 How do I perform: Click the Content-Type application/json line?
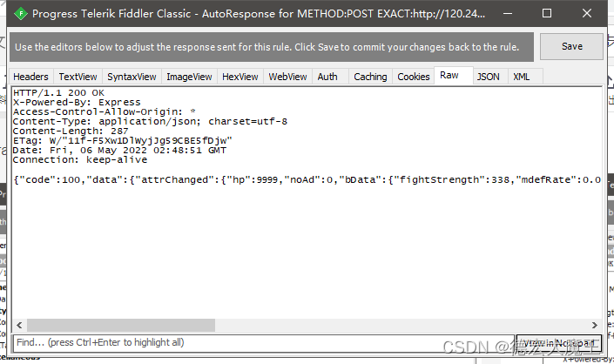coord(150,121)
